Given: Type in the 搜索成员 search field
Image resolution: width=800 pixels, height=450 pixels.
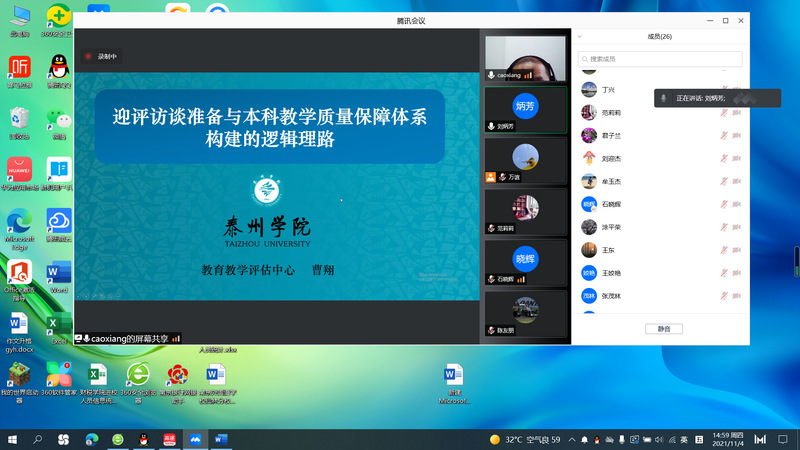Looking at the screenshot, I should 665,59.
